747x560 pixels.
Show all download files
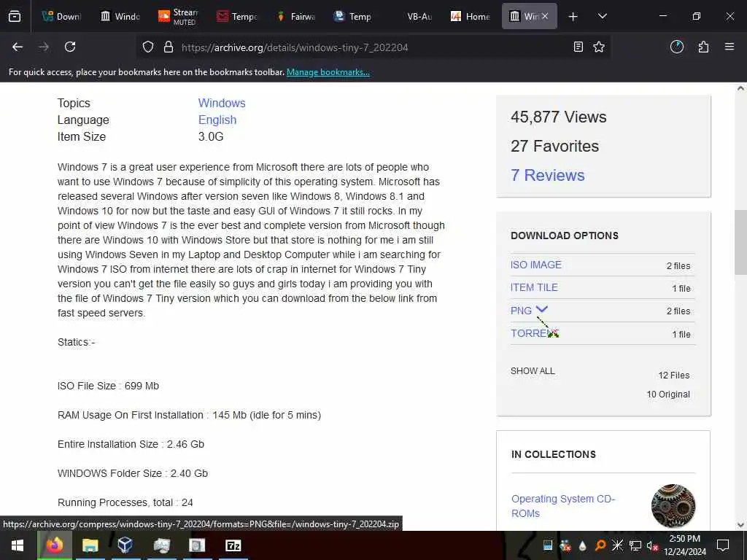pyautogui.click(x=533, y=371)
